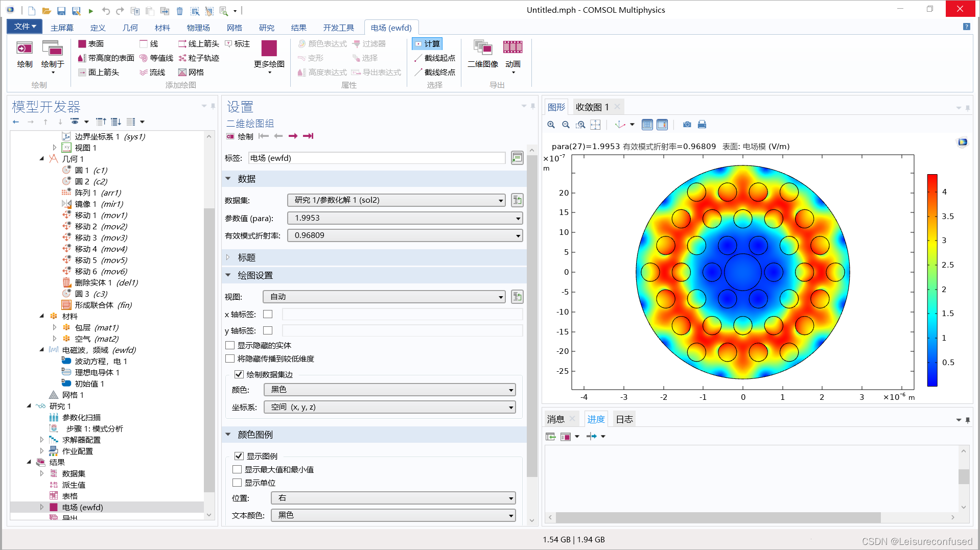Enable 显示最大值和最小值 checkbox

(x=237, y=469)
